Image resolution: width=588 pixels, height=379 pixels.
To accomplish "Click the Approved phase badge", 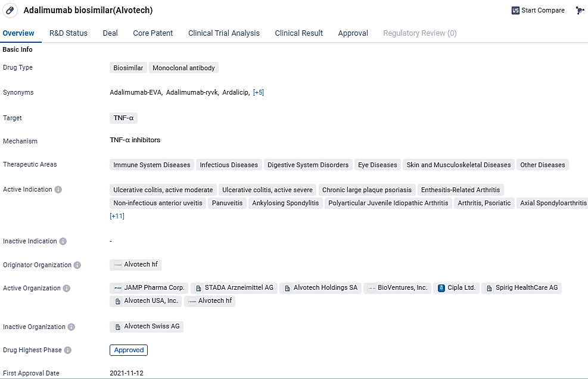I will coord(129,350).
